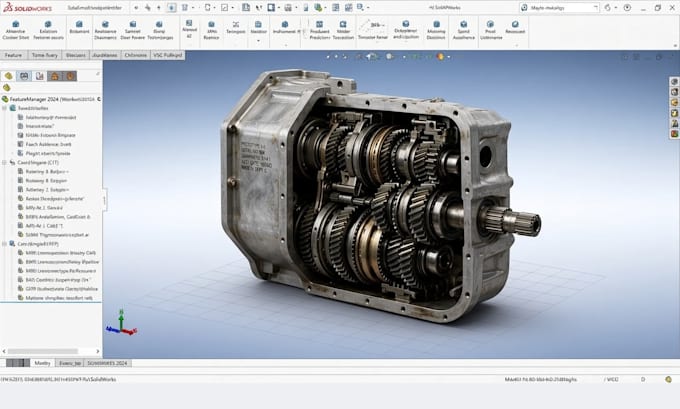Click the circular target icon beside the search box

[627, 7]
